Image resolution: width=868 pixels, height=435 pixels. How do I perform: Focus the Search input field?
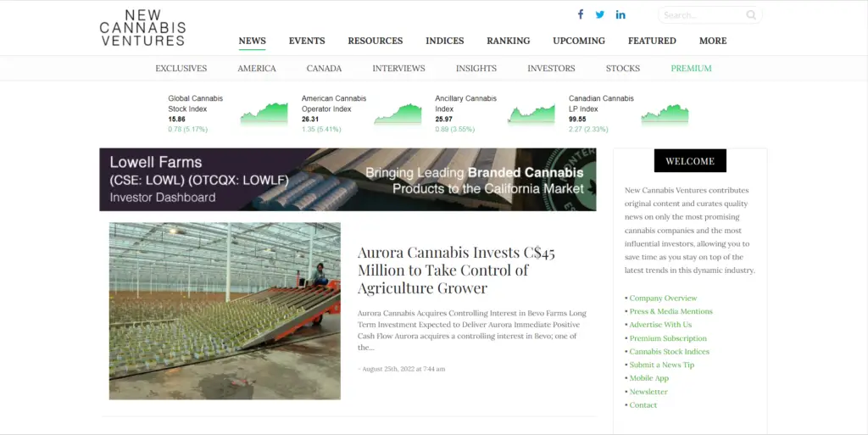click(703, 15)
